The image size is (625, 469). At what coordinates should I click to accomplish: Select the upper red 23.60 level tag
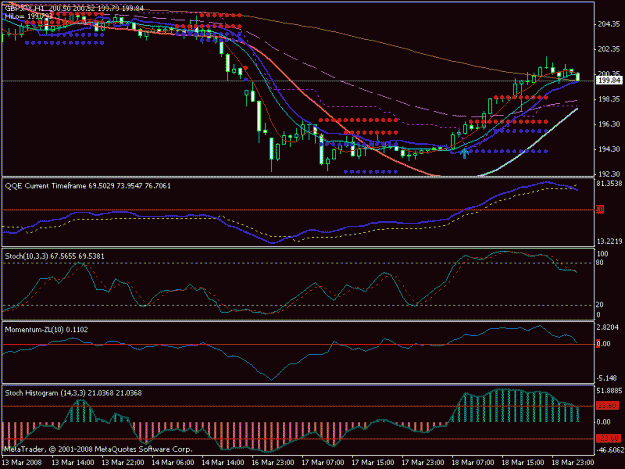608,406
